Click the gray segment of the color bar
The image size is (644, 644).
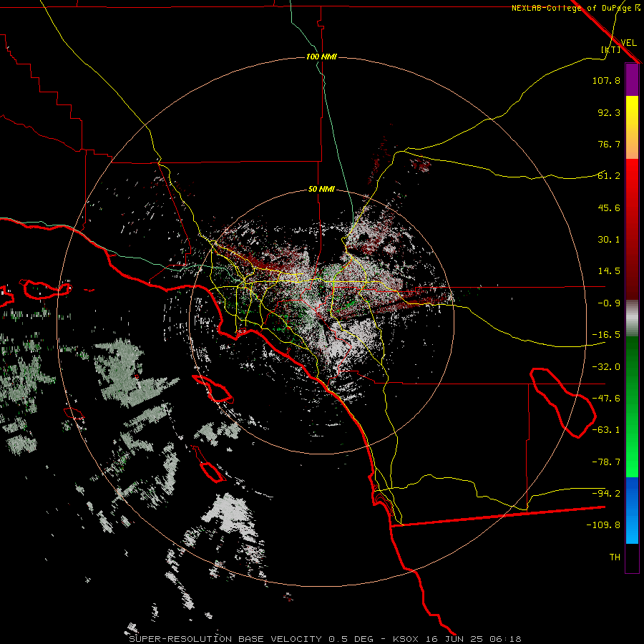point(632,318)
